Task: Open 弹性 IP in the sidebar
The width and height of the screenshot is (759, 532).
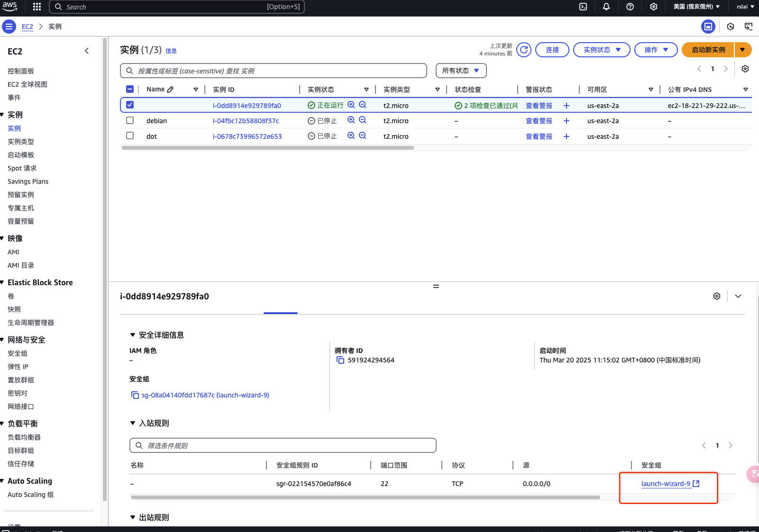Action: tap(18, 367)
